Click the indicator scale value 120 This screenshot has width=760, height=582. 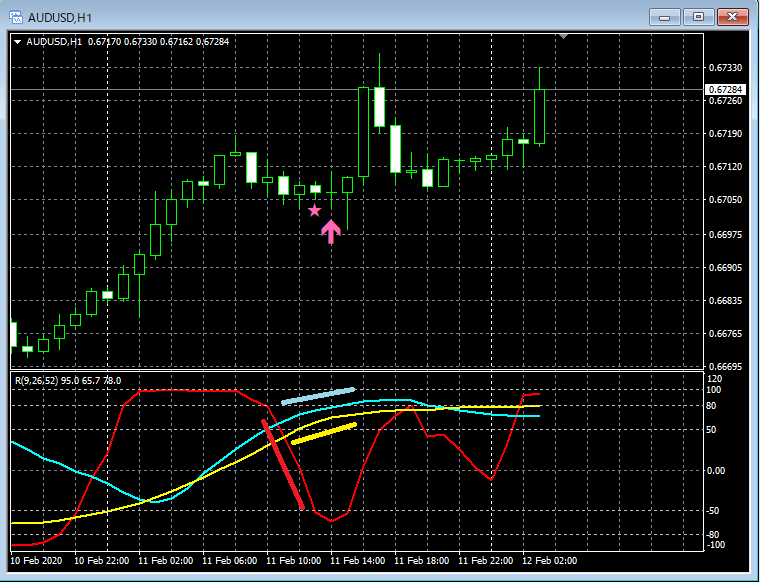[714, 379]
